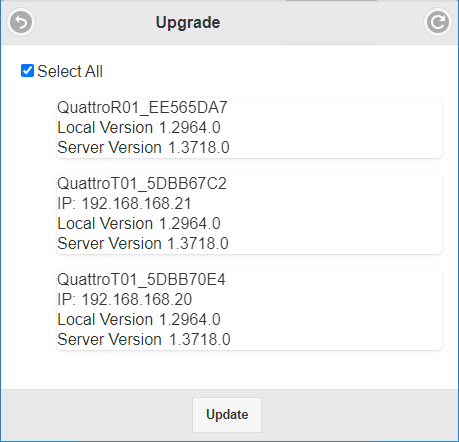Click Server Version line of QuattroT01_5DBB67C2

pyautogui.click(x=143, y=244)
